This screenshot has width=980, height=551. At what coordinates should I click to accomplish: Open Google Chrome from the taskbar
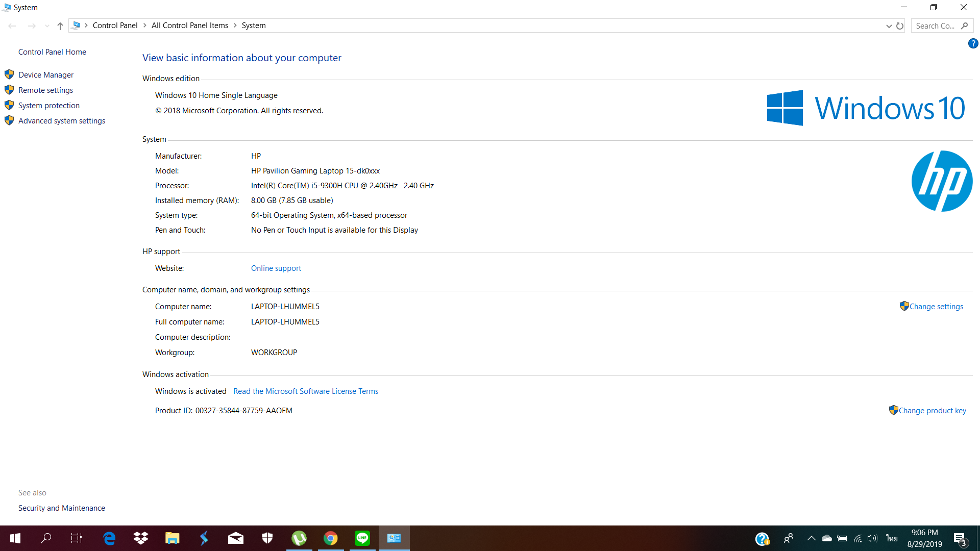pos(331,538)
